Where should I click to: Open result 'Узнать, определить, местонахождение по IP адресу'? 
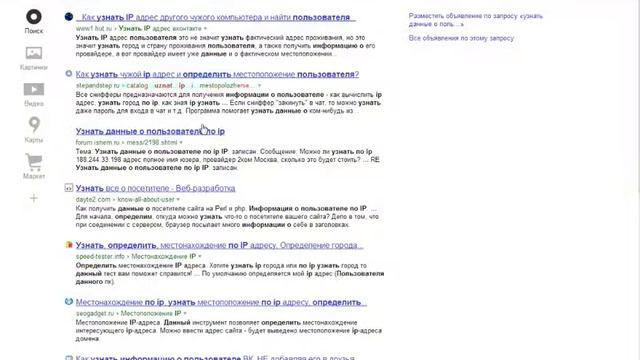tap(219, 245)
